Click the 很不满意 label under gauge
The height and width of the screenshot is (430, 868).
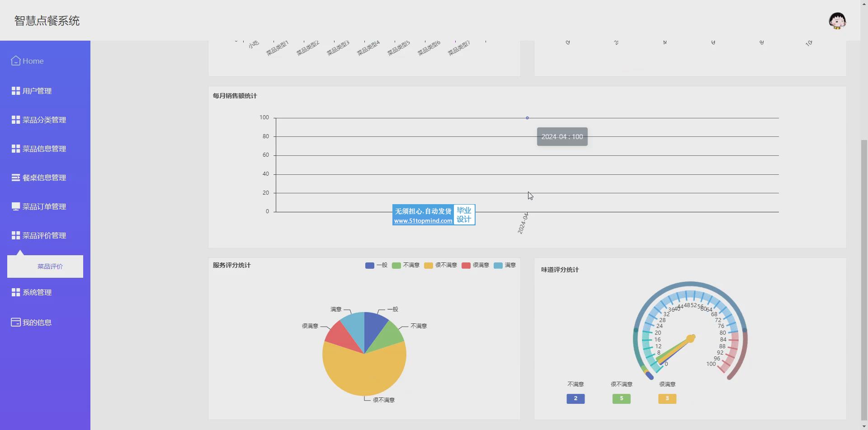[622, 384]
